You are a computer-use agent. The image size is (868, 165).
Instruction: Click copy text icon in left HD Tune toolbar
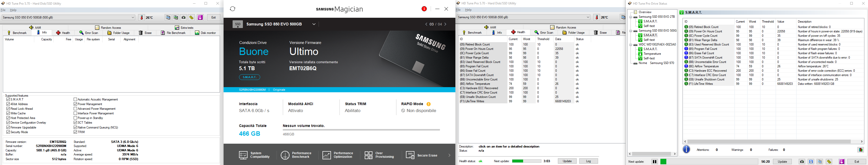click(168, 17)
